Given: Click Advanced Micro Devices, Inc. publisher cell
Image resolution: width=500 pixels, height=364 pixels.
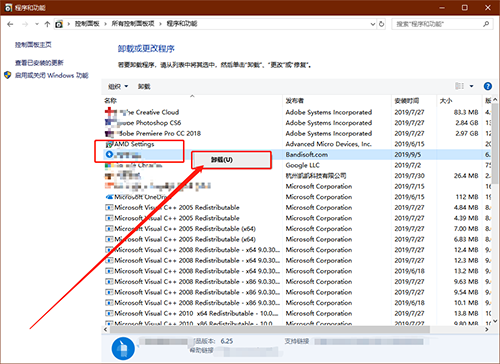Looking at the screenshot, I should tap(328, 144).
